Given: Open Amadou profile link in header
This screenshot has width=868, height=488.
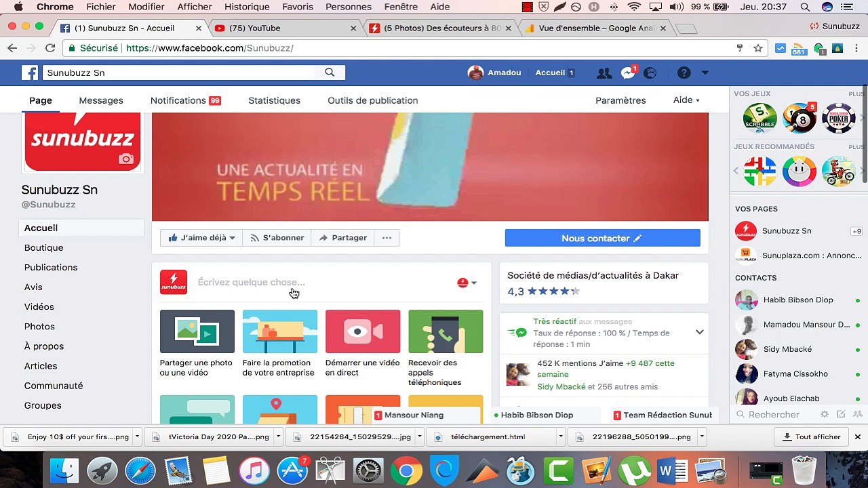Looking at the screenshot, I should (494, 73).
